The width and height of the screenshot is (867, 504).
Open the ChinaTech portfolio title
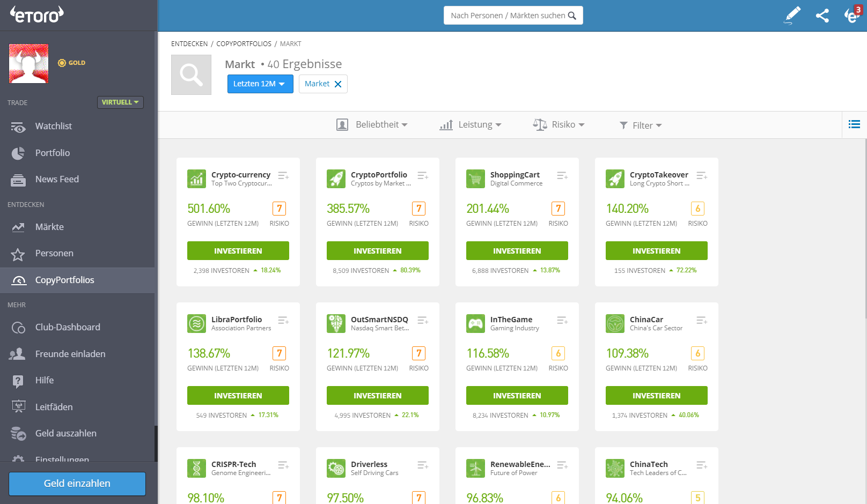tap(649, 464)
